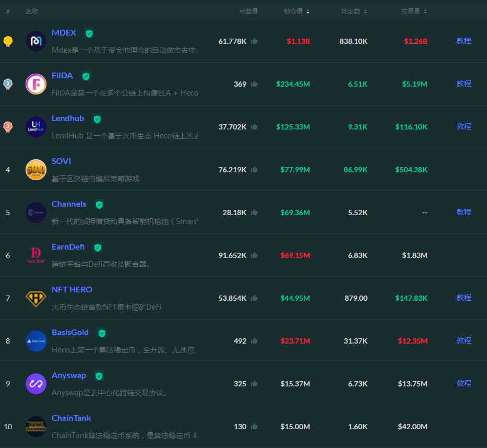Click MDEX locked value $1.13B
The width and height of the screenshot is (487, 448).
click(298, 41)
